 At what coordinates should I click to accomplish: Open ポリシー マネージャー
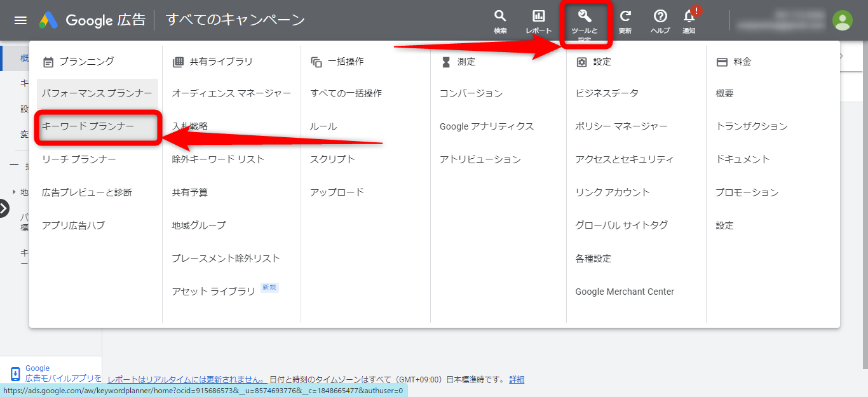point(621,126)
